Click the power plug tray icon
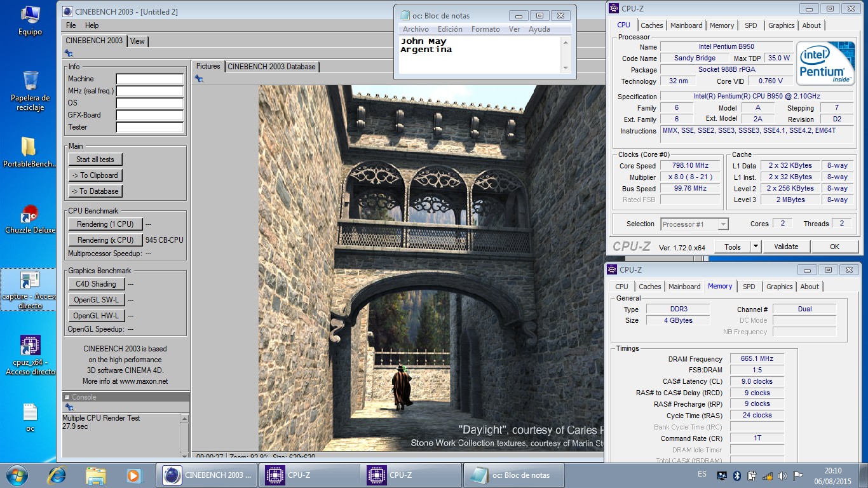 [752, 475]
